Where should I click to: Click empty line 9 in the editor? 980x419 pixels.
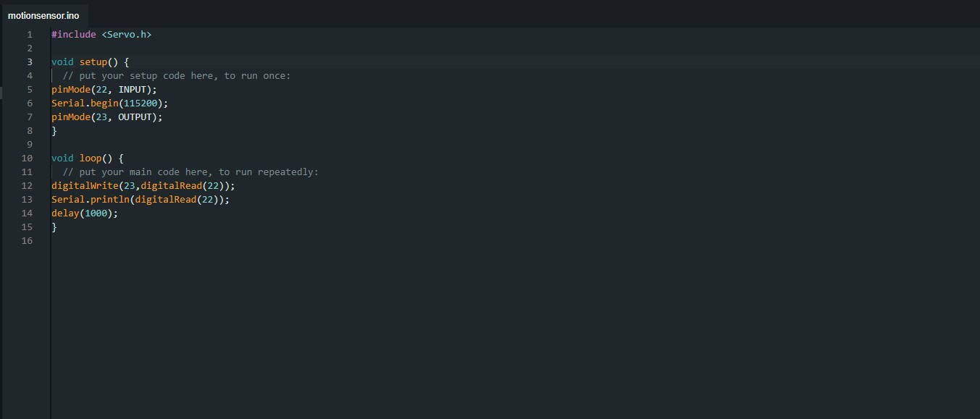click(515, 145)
